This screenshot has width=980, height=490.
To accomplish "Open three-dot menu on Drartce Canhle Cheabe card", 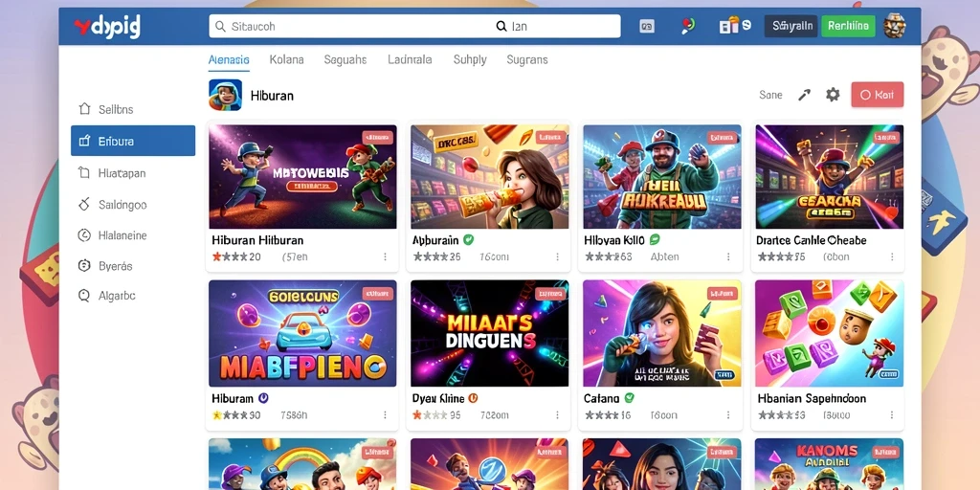I will click(x=892, y=256).
